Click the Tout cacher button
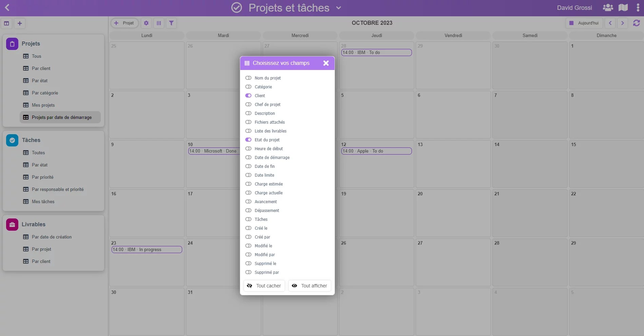Viewport: 644px width, 336px height. coord(264,286)
